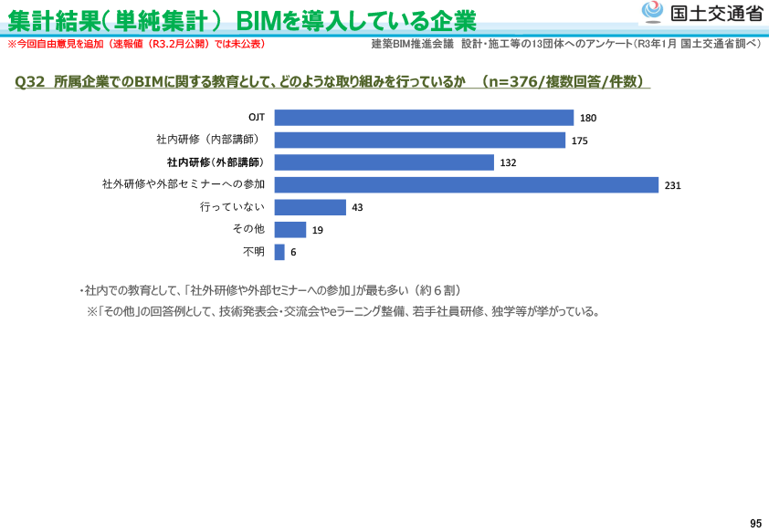
Task: Select the 建築BIM推進会議 survey source text
Action: pyautogui.click(x=566, y=44)
